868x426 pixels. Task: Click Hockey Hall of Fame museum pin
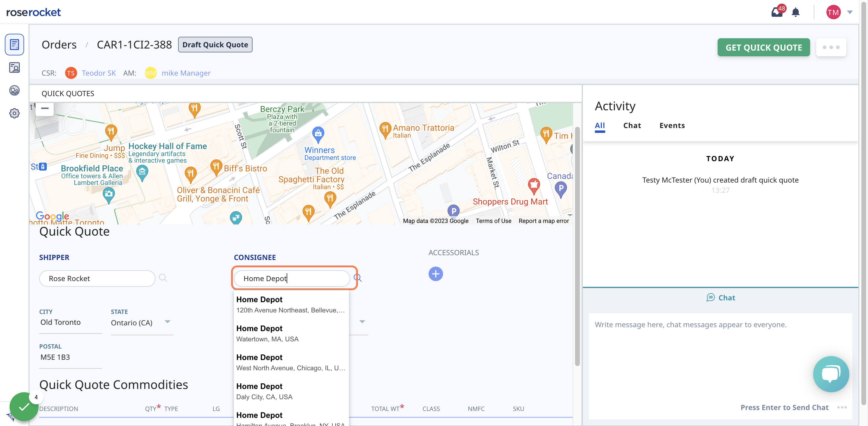coord(142,173)
